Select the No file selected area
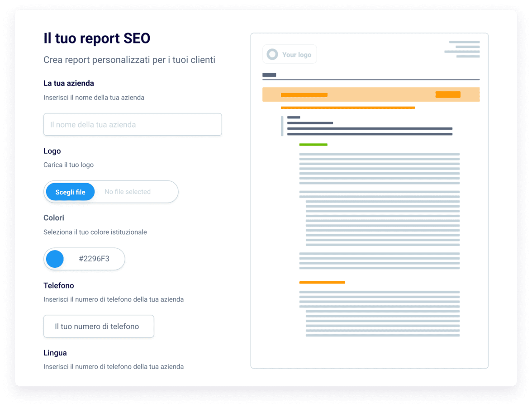This screenshot has height=407, width=532. (128, 192)
